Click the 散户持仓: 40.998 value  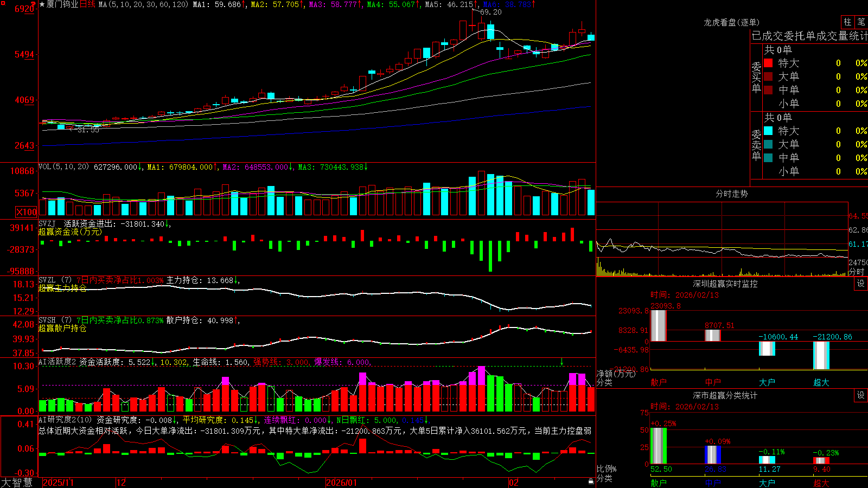click(200, 320)
